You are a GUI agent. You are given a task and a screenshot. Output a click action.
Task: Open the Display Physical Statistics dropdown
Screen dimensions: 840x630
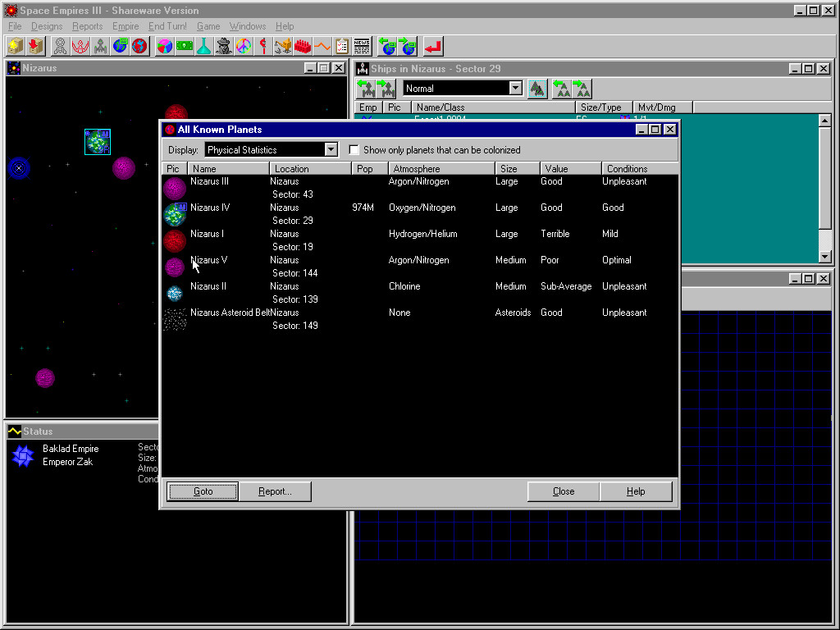coord(331,150)
